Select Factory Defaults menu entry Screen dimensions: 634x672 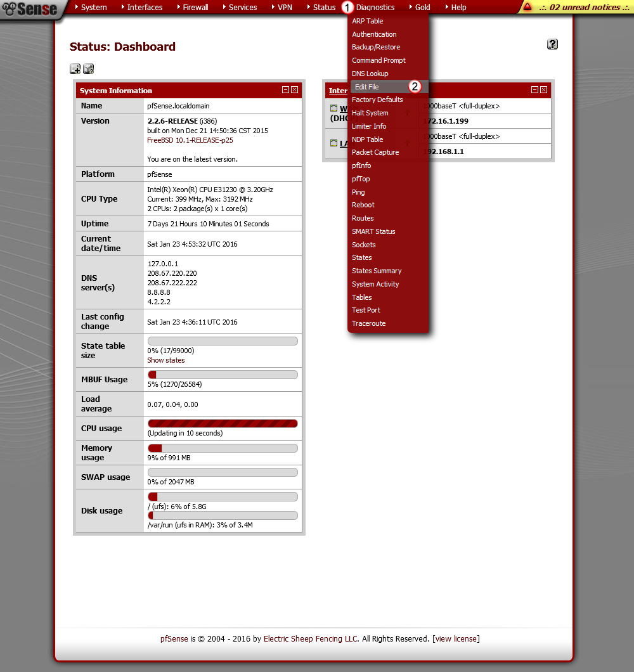(x=377, y=100)
